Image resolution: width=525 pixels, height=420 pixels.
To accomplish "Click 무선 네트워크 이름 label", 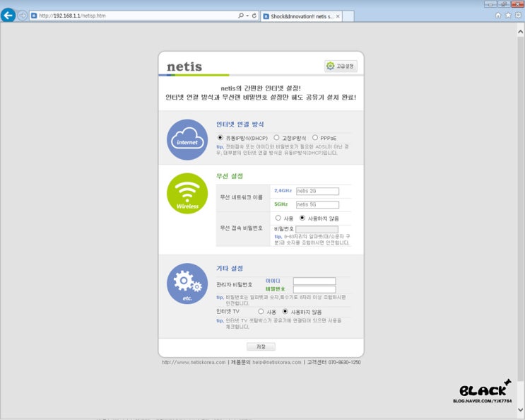I will 241,197.
